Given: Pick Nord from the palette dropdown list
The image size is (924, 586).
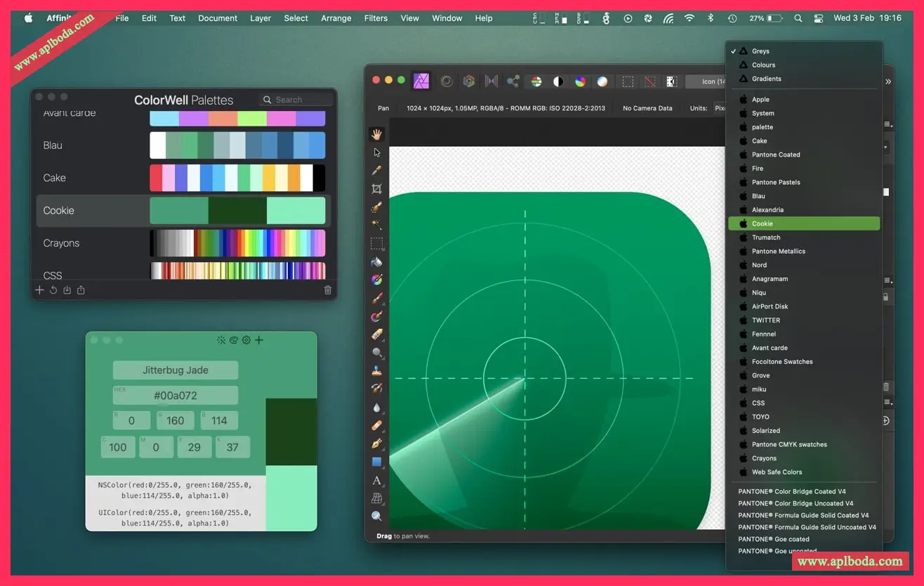Looking at the screenshot, I should pyautogui.click(x=759, y=265).
